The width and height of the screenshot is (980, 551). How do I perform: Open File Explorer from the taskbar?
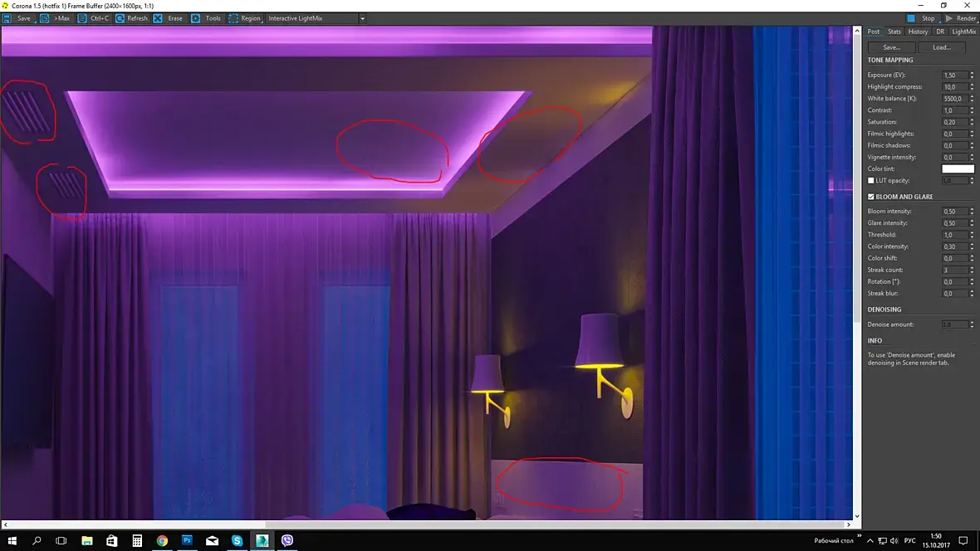click(x=87, y=540)
